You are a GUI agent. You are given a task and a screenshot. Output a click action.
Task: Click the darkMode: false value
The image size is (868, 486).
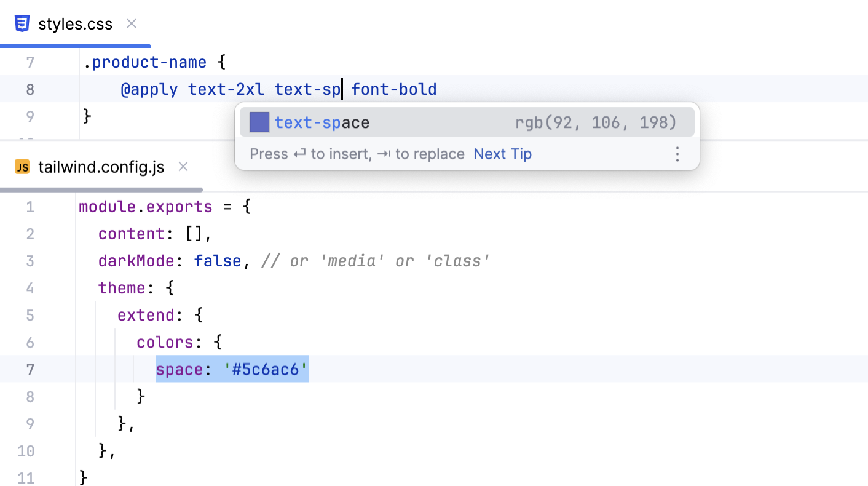coord(217,260)
